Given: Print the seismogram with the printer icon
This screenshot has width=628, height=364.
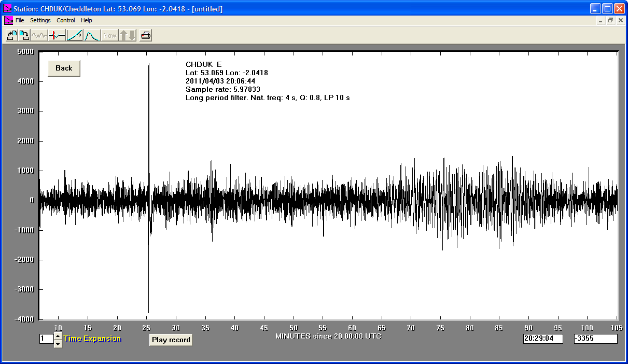Looking at the screenshot, I should tap(146, 35).
